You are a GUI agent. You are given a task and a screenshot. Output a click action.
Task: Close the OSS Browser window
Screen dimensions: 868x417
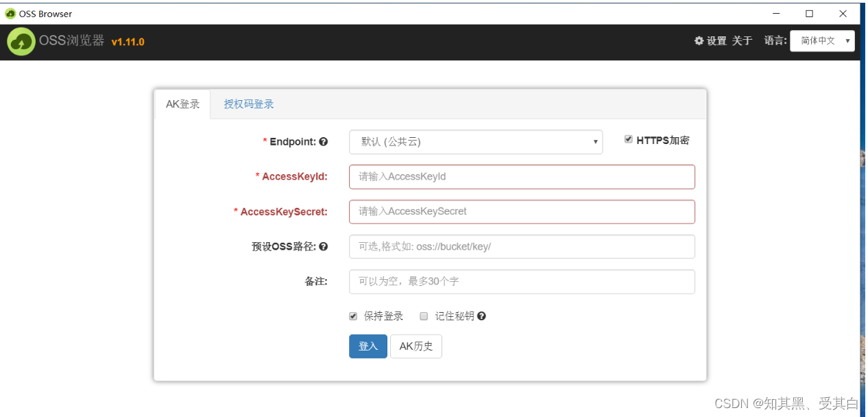point(843,14)
